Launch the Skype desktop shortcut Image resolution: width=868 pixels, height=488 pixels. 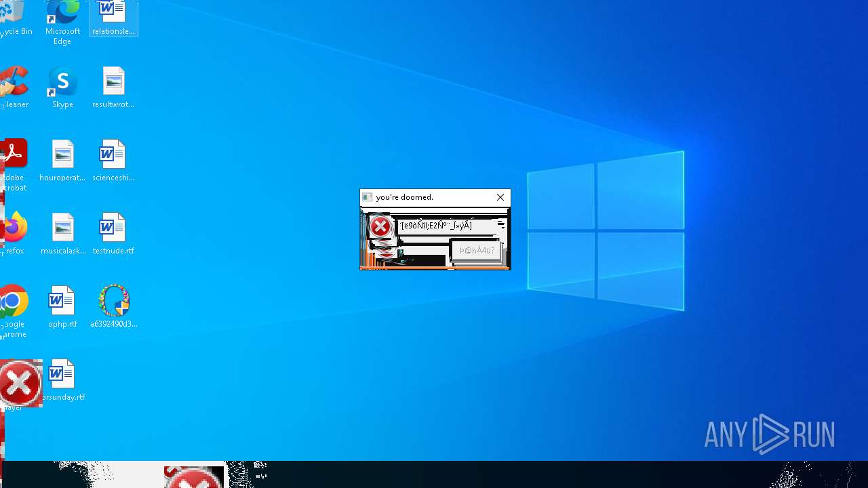(x=62, y=87)
